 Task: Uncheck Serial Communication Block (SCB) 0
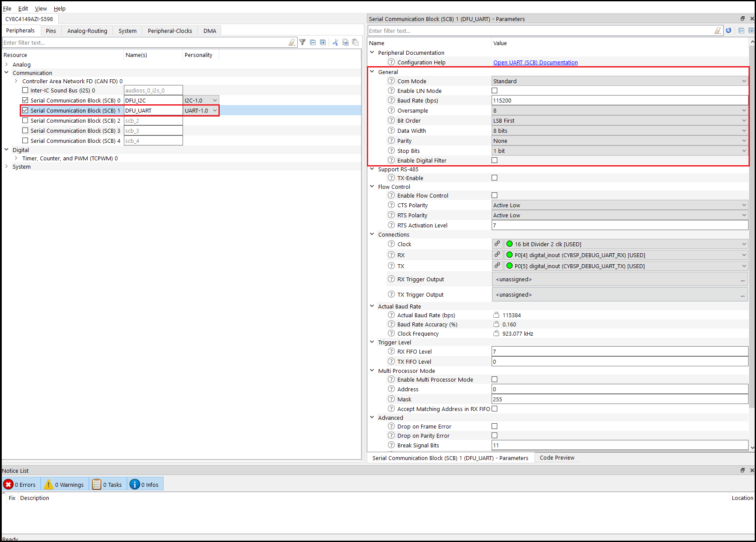pos(25,100)
